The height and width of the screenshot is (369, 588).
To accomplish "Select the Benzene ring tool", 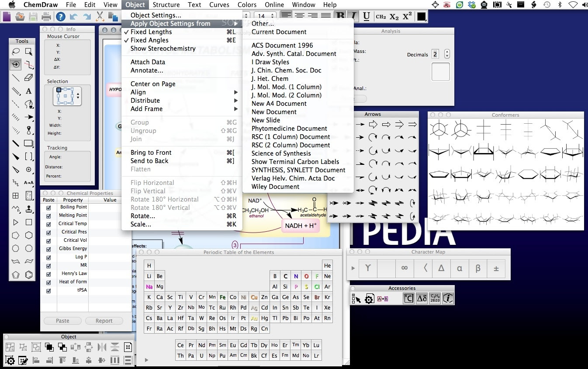I will click(29, 275).
